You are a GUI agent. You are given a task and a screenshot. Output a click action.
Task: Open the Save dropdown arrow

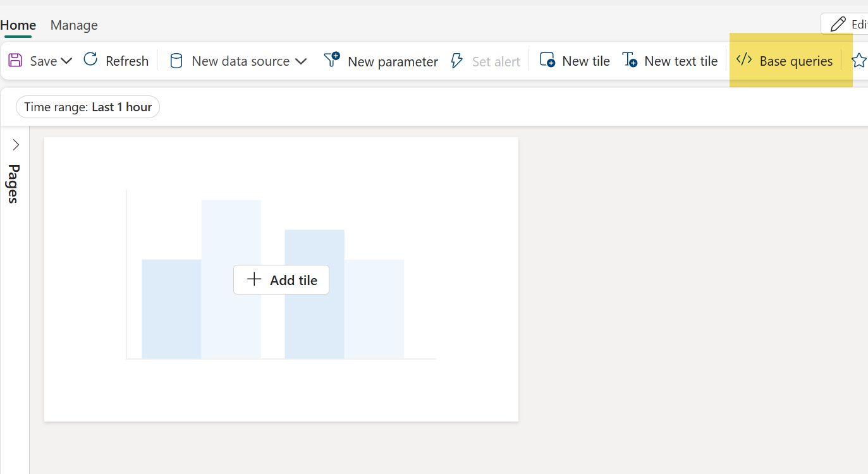pyautogui.click(x=66, y=61)
